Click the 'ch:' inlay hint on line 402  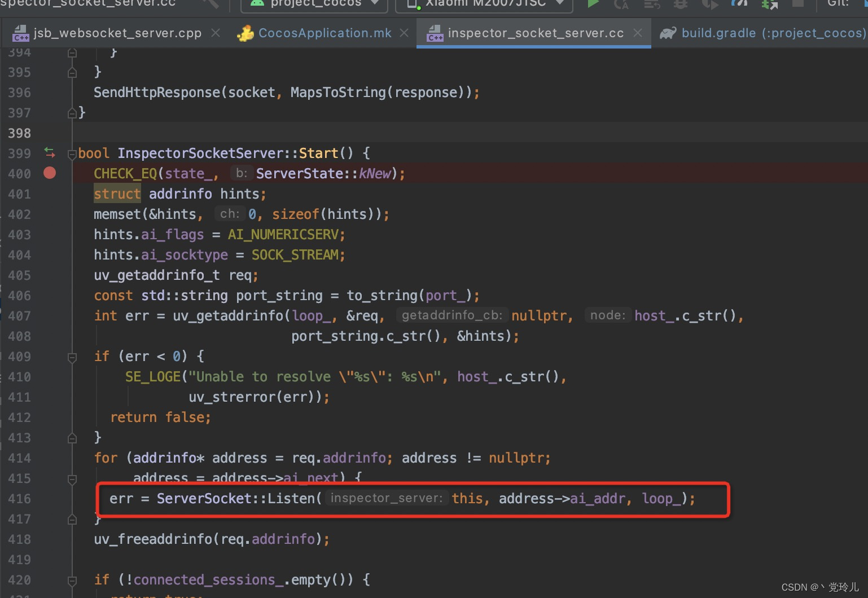[x=230, y=214]
